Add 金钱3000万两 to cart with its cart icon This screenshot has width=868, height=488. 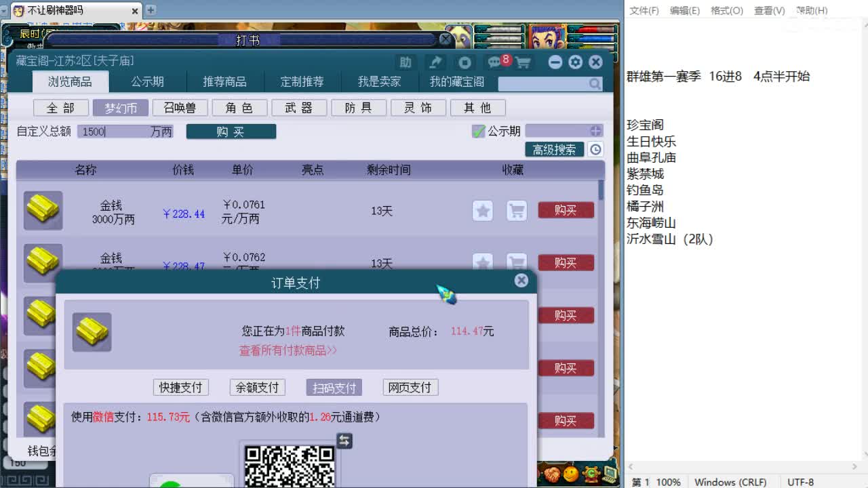coord(517,211)
